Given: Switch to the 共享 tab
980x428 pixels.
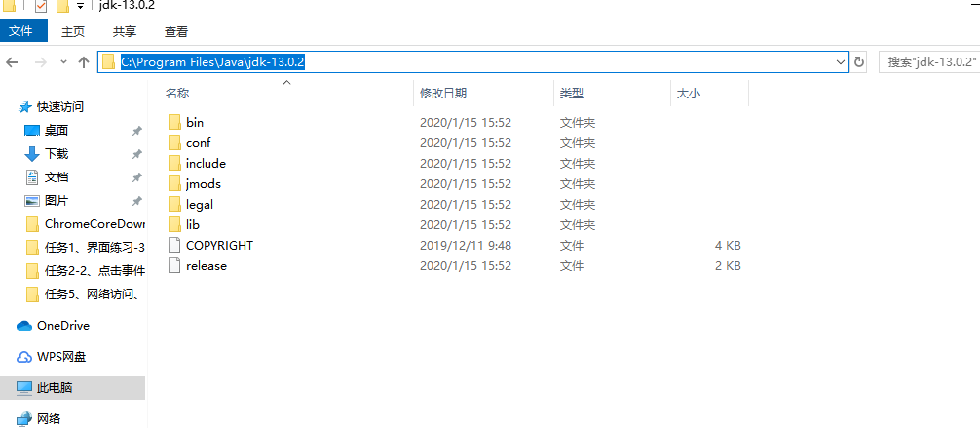Looking at the screenshot, I should [125, 31].
